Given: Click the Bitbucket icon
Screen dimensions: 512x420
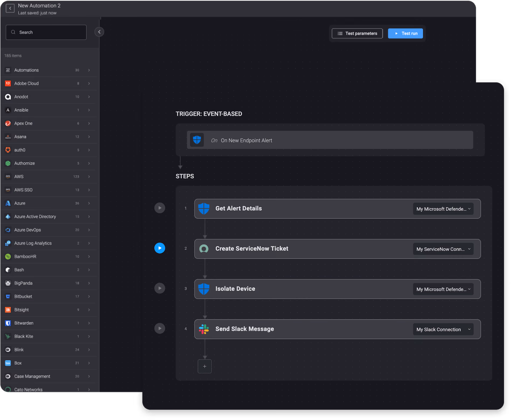Looking at the screenshot, I should pos(8,296).
